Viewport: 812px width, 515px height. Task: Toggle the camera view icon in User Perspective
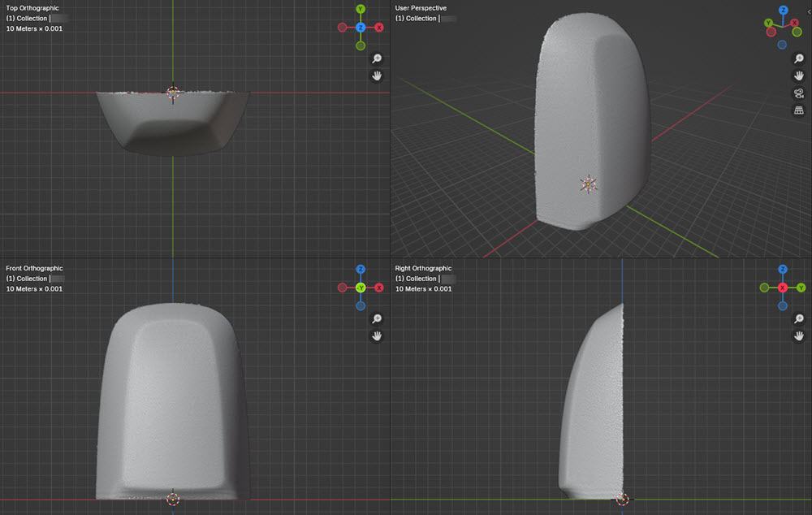point(798,93)
